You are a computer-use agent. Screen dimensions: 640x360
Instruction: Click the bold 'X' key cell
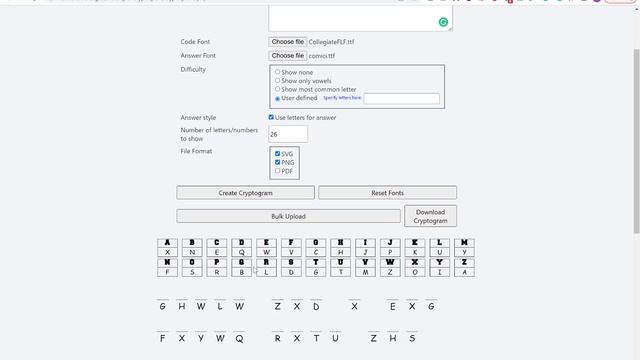(x=415, y=262)
